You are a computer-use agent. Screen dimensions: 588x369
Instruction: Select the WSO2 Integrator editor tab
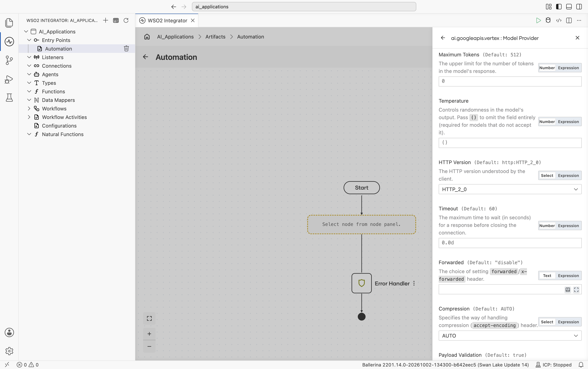coord(167,20)
